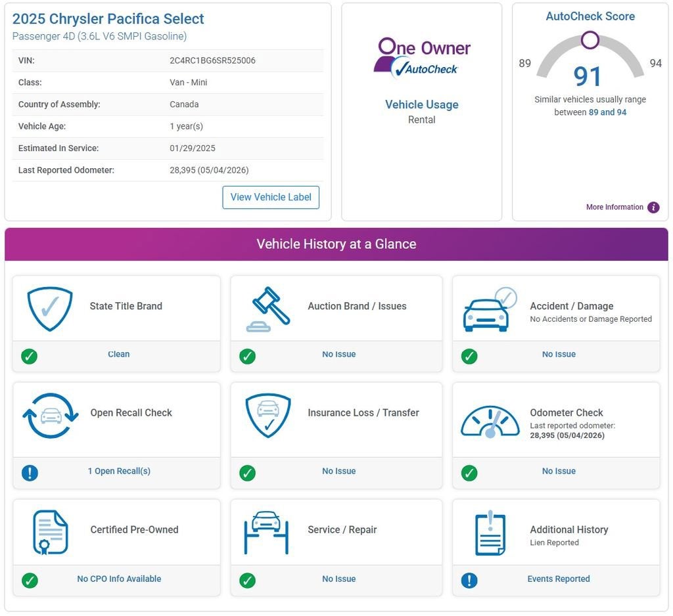
Task: Click the More Information link text
Action: [615, 207]
